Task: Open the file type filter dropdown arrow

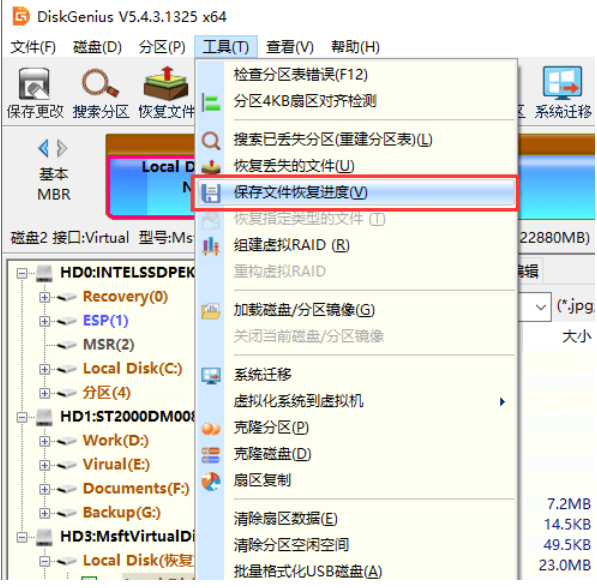Action: 540,307
